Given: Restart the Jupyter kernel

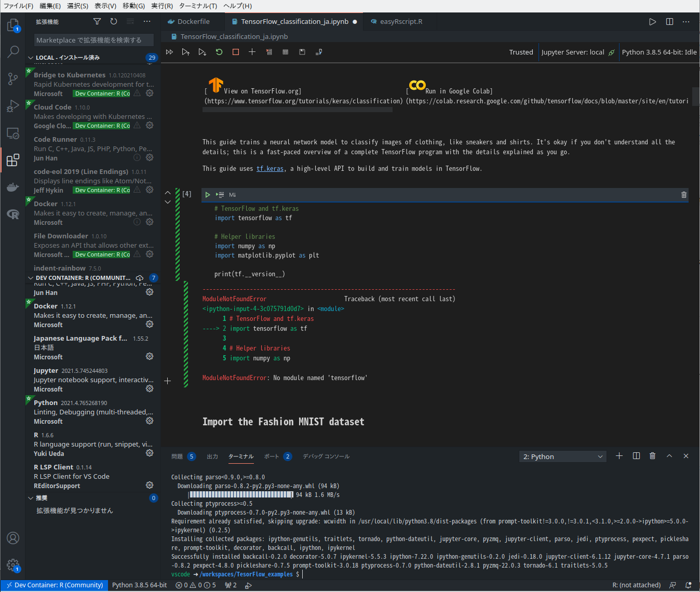Looking at the screenshot, I should click(x=219, y=52).
